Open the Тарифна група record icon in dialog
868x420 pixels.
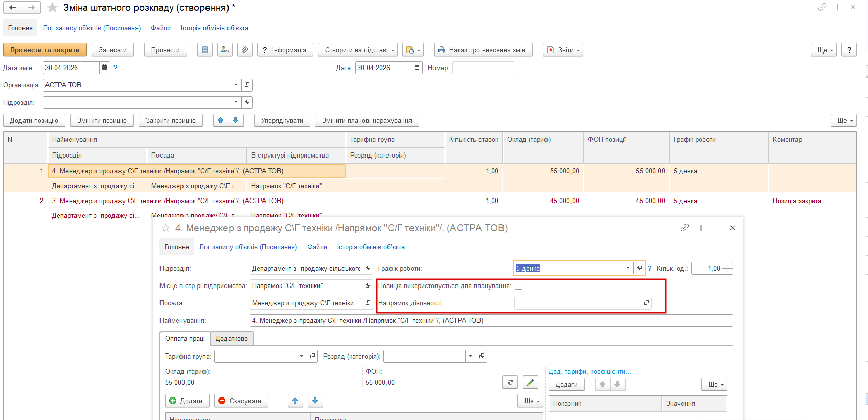[313, 356]
